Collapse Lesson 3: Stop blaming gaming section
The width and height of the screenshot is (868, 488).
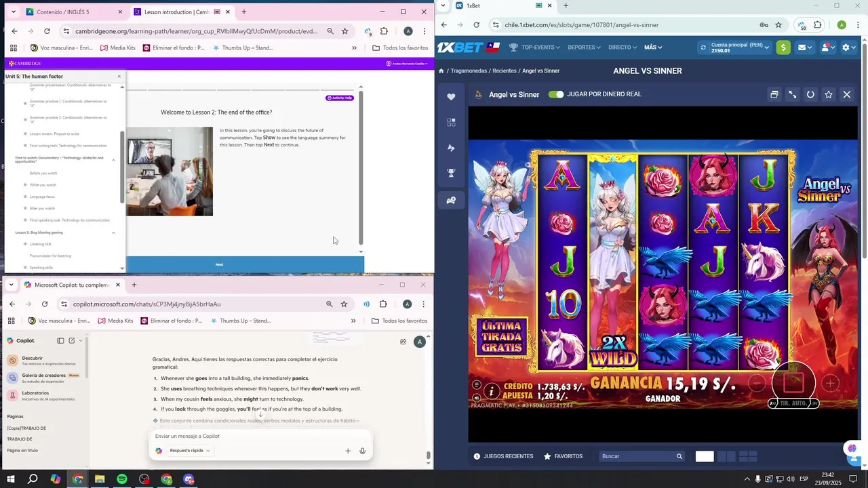pos(113,232)
